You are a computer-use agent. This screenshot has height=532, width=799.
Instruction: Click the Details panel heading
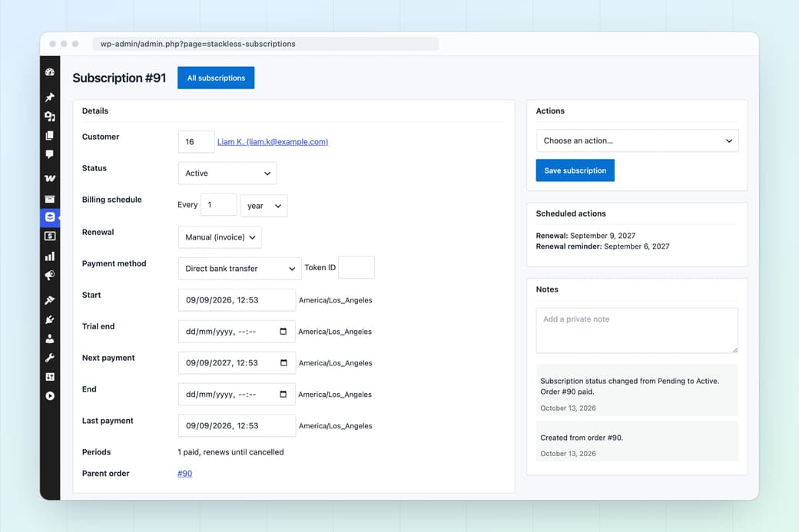[95, 111]
